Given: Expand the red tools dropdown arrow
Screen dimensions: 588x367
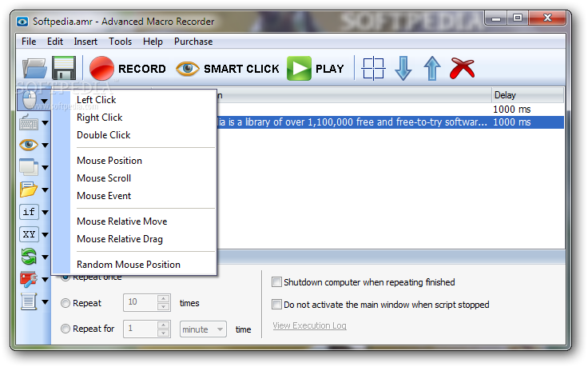Looking at the screenshot, I should pos(45,280).
